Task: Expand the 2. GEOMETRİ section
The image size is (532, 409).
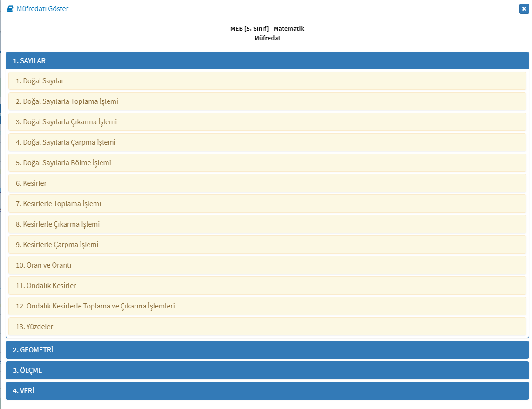Action: [267, 349]
